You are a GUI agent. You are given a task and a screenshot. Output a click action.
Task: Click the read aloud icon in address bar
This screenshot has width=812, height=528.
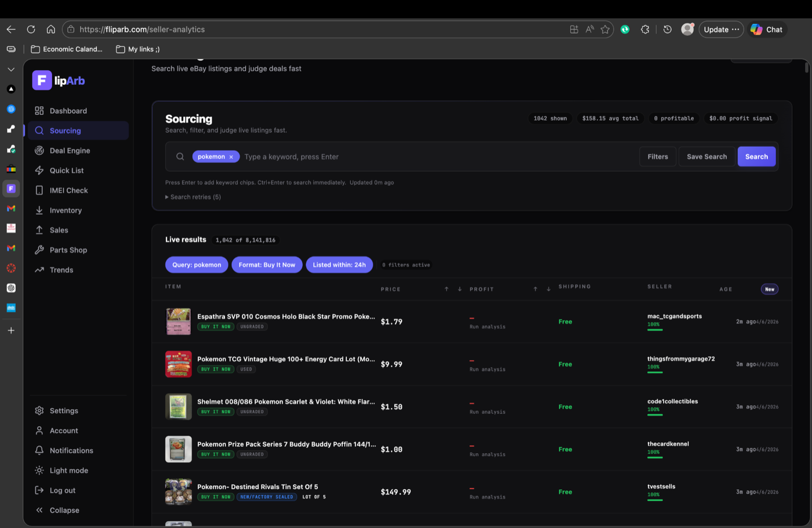click(589, 30)
